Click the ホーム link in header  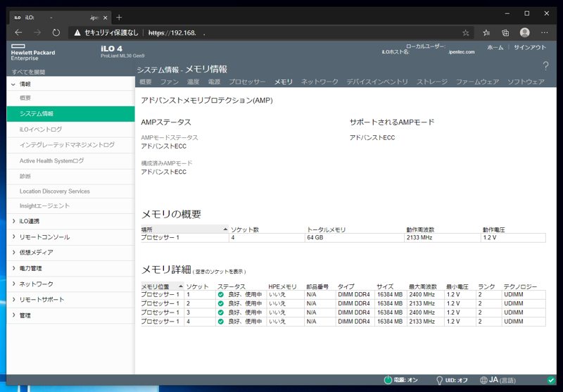495,47
